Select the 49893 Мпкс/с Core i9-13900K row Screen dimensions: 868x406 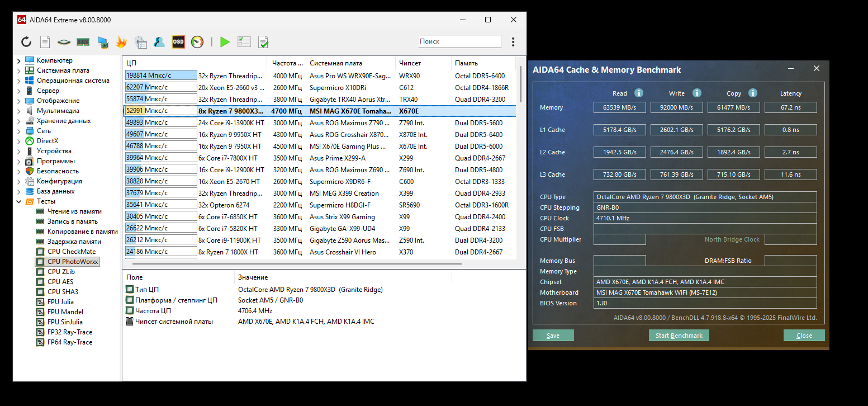[x=319, y=122]
